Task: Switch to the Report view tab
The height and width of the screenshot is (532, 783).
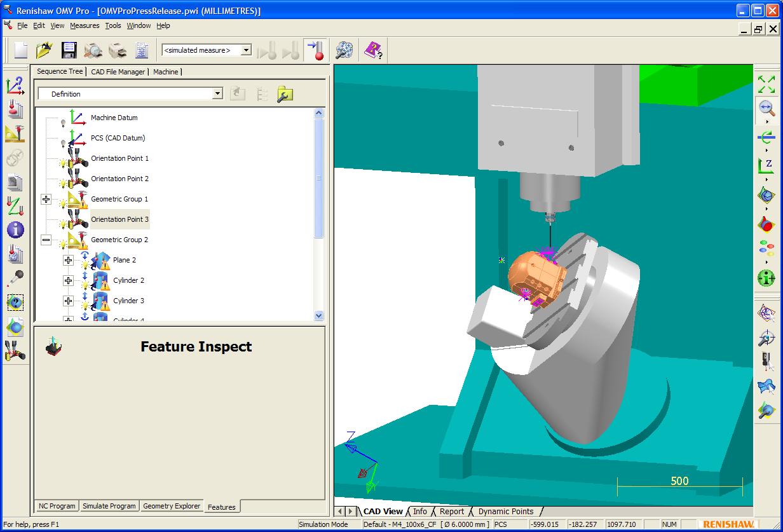Action: [452, 511]
